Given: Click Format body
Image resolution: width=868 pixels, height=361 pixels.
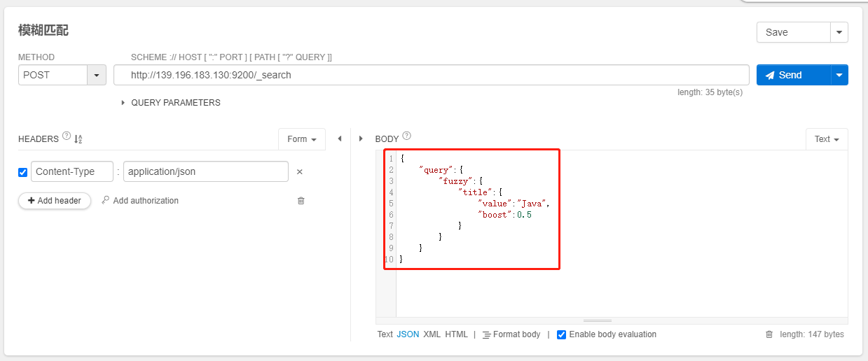Looking at the screenshot, I should (x=511, y=334).
